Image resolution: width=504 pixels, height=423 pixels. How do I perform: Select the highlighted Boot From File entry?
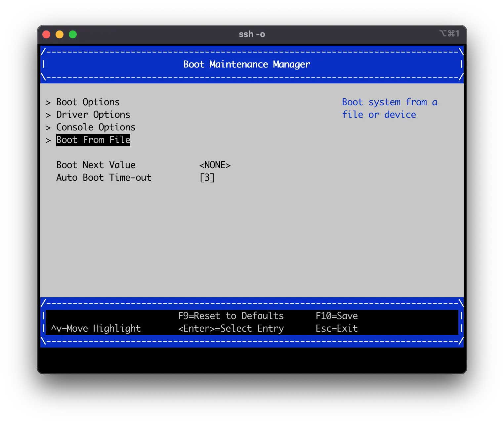click(x=93, y=140)
